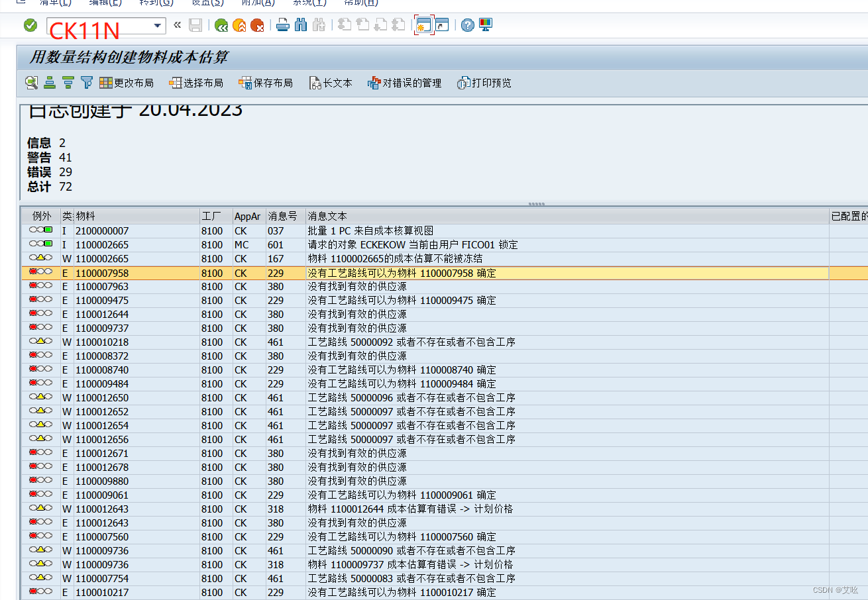Viewport: 868px width, 600px height.
Task: Apply the filter funnel icon
Action: 87,82
